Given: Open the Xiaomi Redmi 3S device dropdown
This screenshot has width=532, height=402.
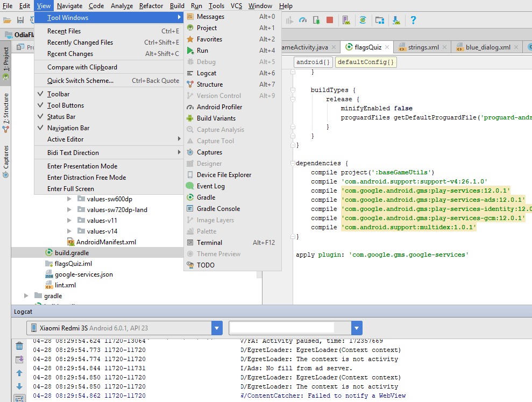Looking at the screenshot, I should coord(124,328).
